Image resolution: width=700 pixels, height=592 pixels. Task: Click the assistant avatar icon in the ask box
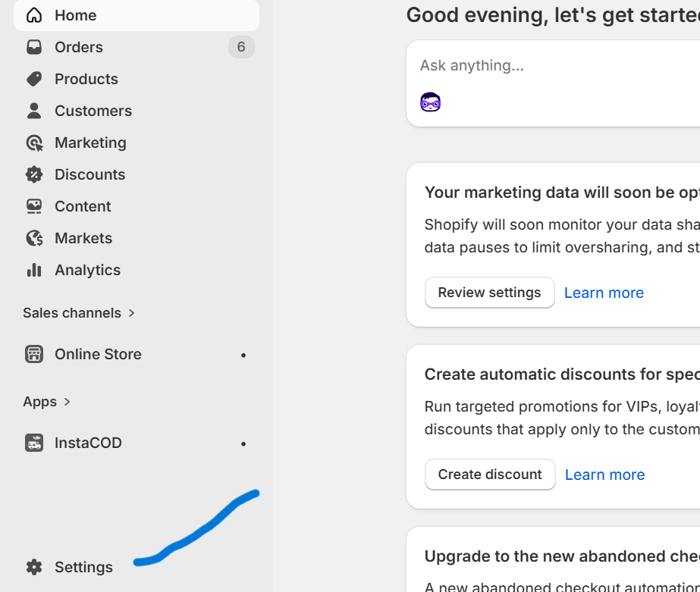430,102
